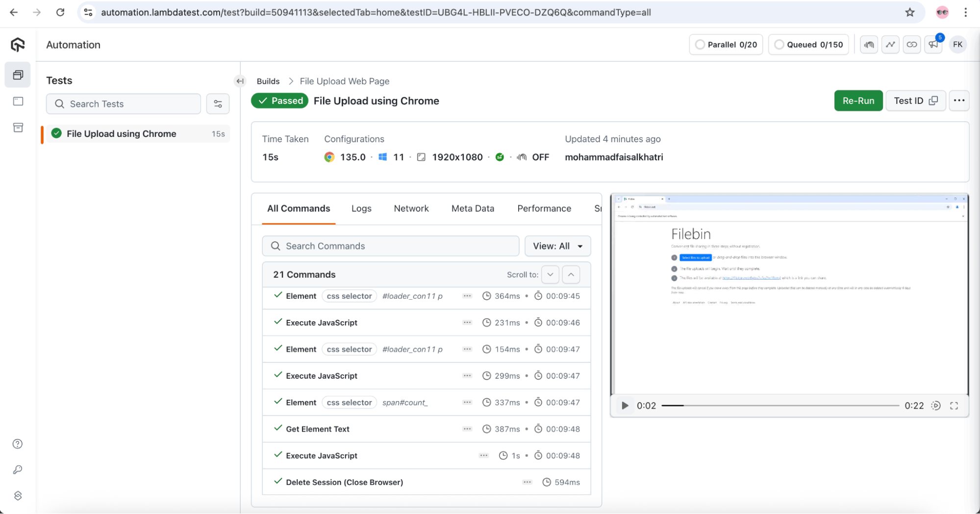
Task: Click the LambdaTest logo icon
Action: (18, 45)
